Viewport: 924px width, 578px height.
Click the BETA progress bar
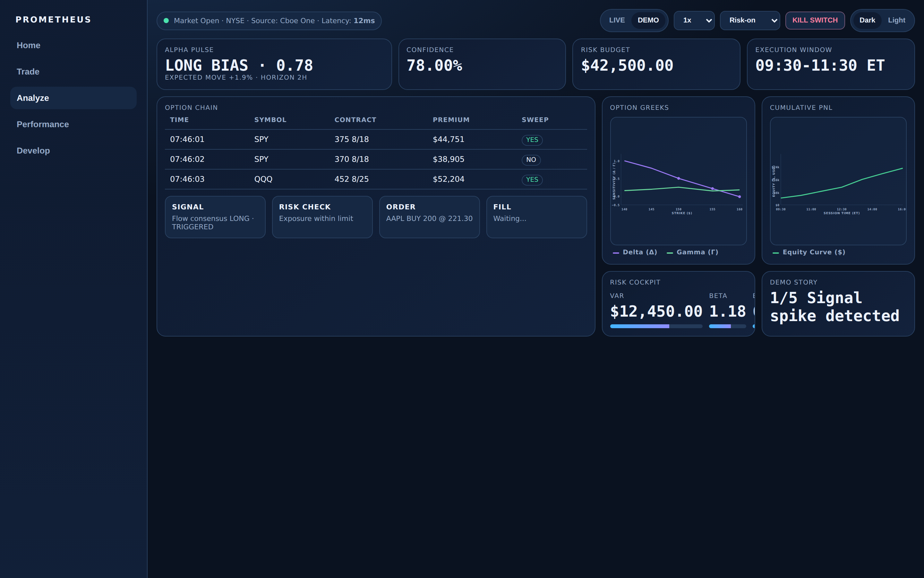tap(727, 326)
